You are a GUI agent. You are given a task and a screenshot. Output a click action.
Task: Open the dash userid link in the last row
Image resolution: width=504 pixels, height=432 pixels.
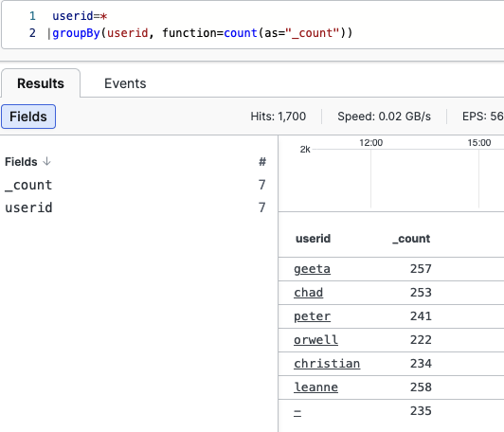tap(297, 412)
